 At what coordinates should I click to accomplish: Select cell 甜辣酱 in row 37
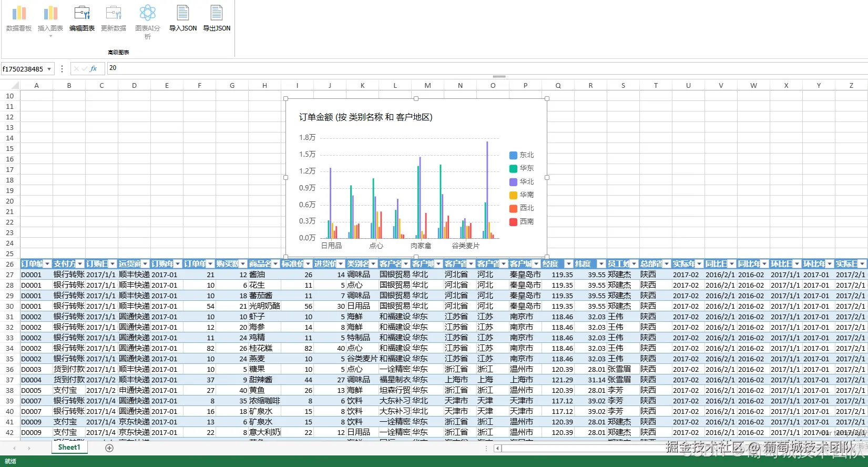tap(264, 380)
